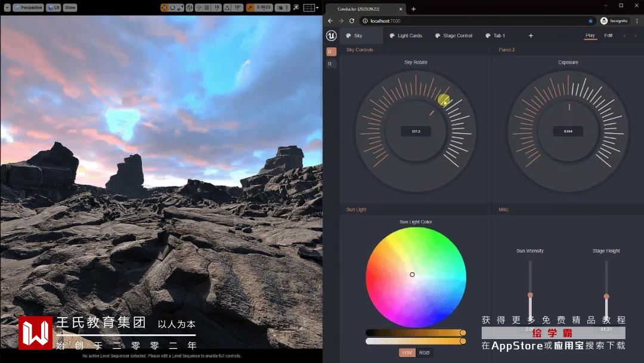Switch to the Stage Control tab
This screenshot has width=644, height=363.
453,36
